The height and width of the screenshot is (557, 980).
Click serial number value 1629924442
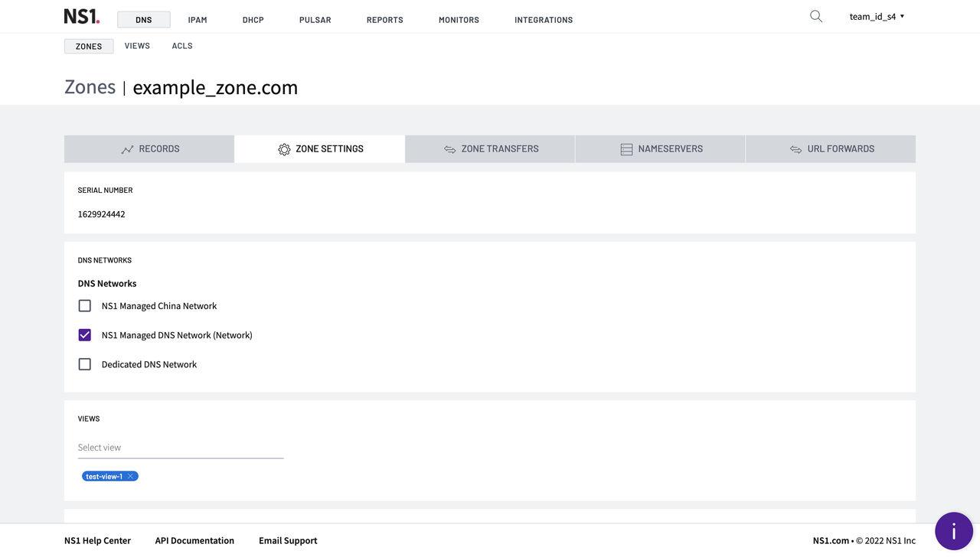point(101,214)
